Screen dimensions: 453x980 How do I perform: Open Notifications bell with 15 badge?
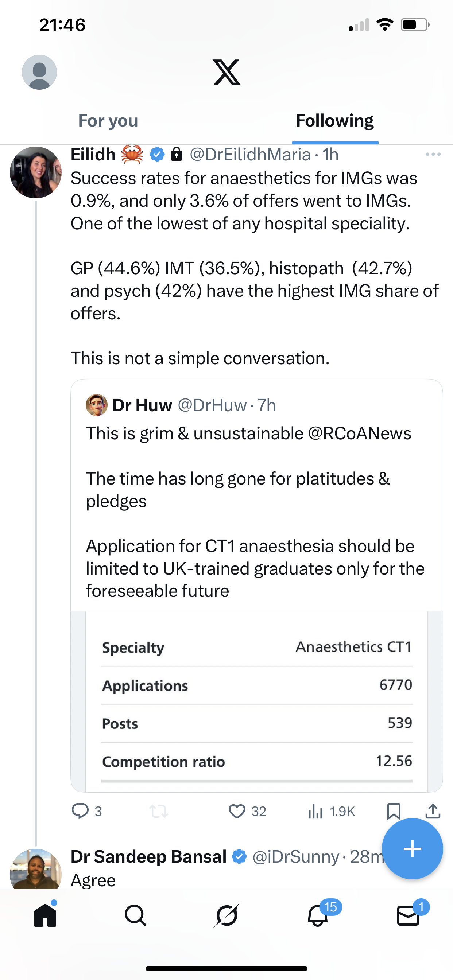318,915
